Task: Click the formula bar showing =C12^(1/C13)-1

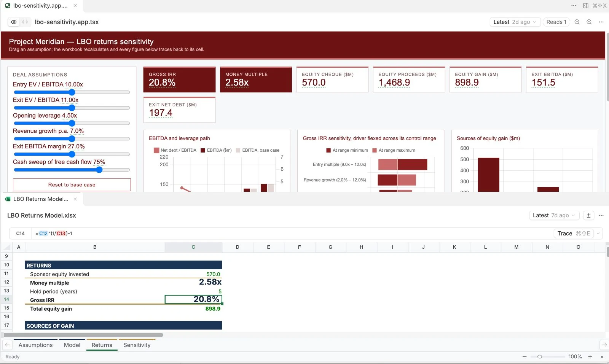Action: (x=292, y=234)
